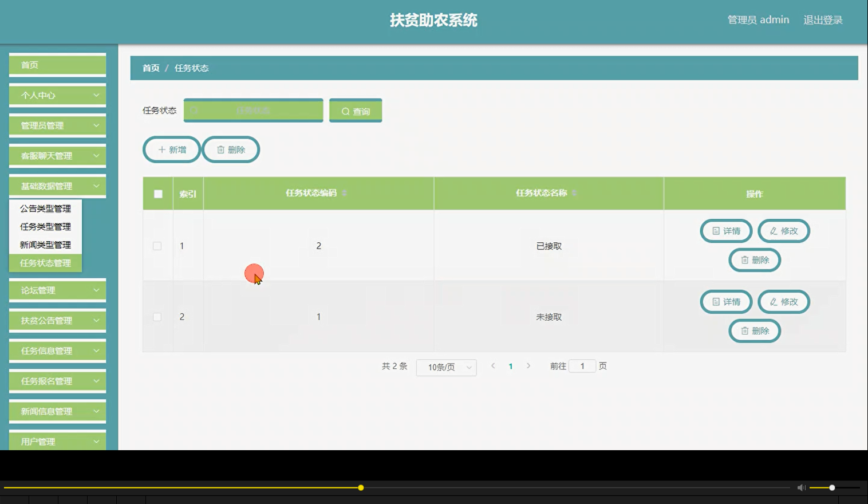Expand the 个人中心 sidebar section

57,95
